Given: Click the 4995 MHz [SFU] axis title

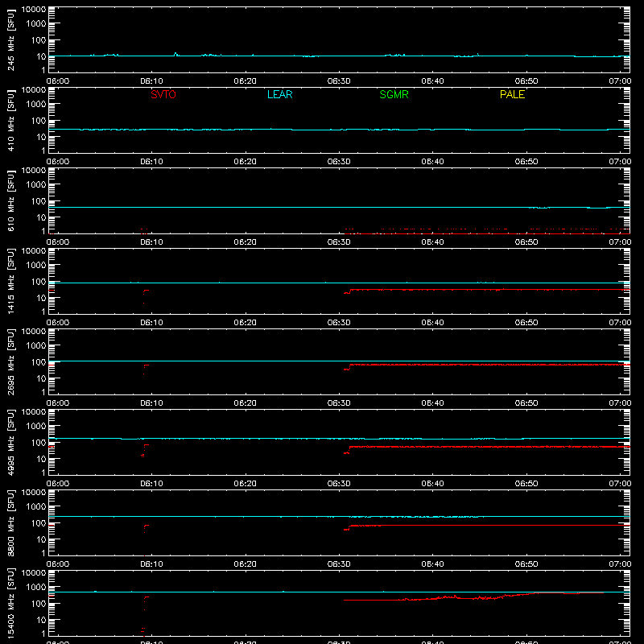Looking at the screenshot, I should 11,442.
